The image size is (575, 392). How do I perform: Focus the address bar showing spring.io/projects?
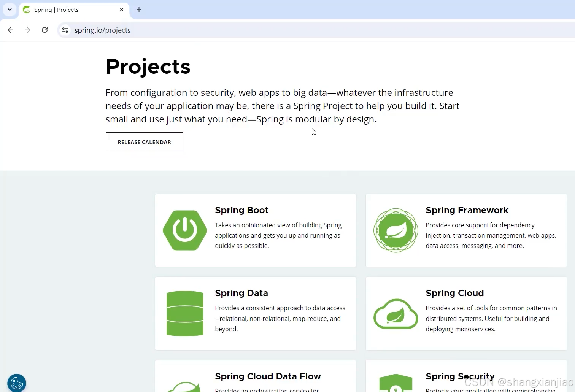(x=316, y=30)
